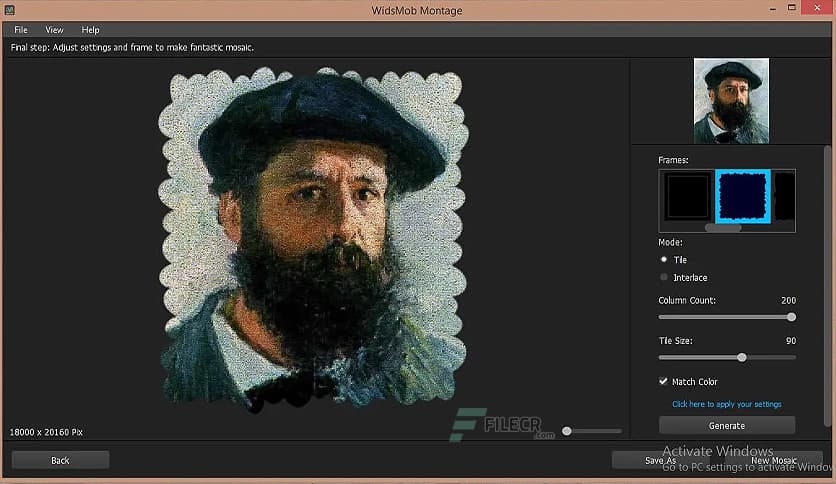Image resolution: width=836 pixels, height=484 pixels.
Task: Switch mode to Interlace
Action: 664,278
